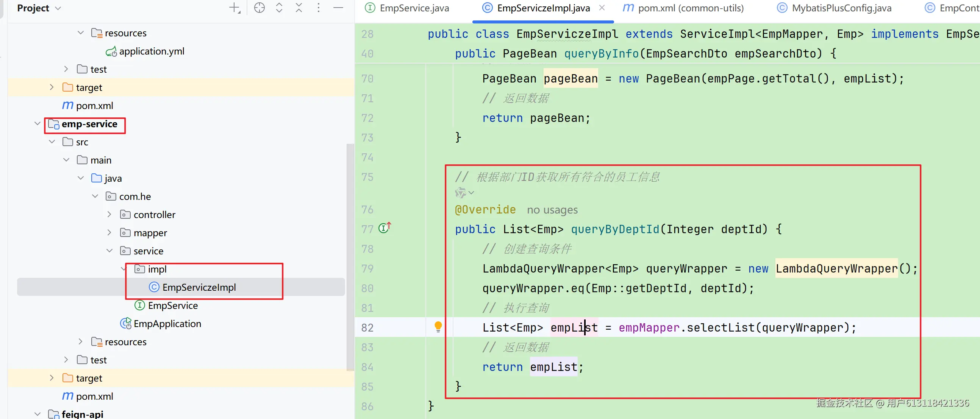Click the expand all tree icon
The image size is (980, 419).
[279, 8]
